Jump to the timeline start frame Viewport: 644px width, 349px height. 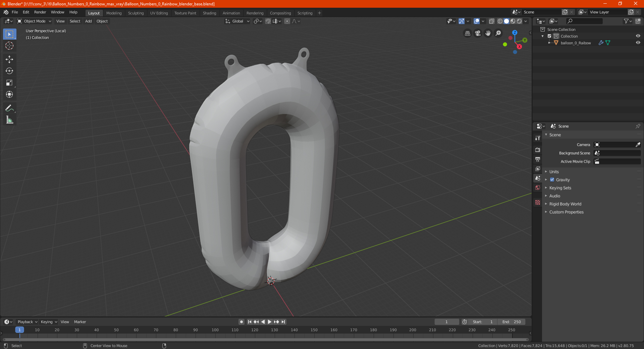(x=250, y=322)
